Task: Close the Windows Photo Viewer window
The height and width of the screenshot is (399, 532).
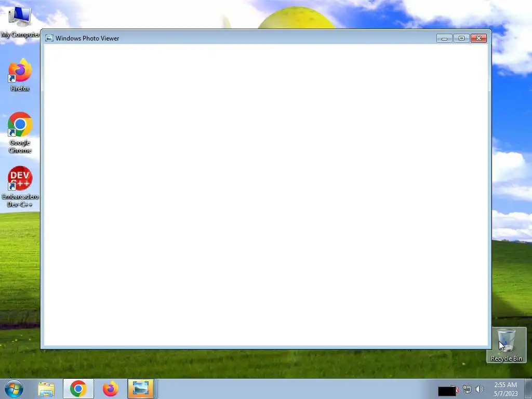Action: [x=478, y=38]
